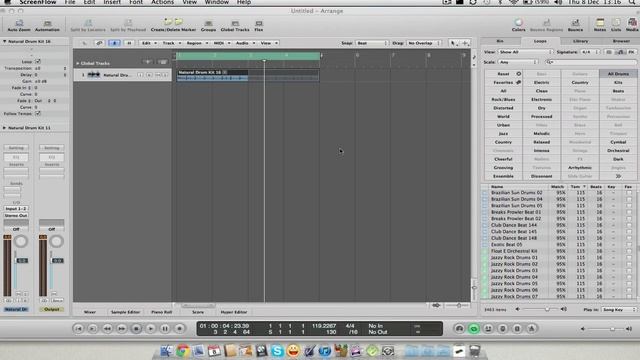Viewport: 640px width, 360px height.
Task: Toggle Global Tracks from the toolbar
Action: point(235,25)
